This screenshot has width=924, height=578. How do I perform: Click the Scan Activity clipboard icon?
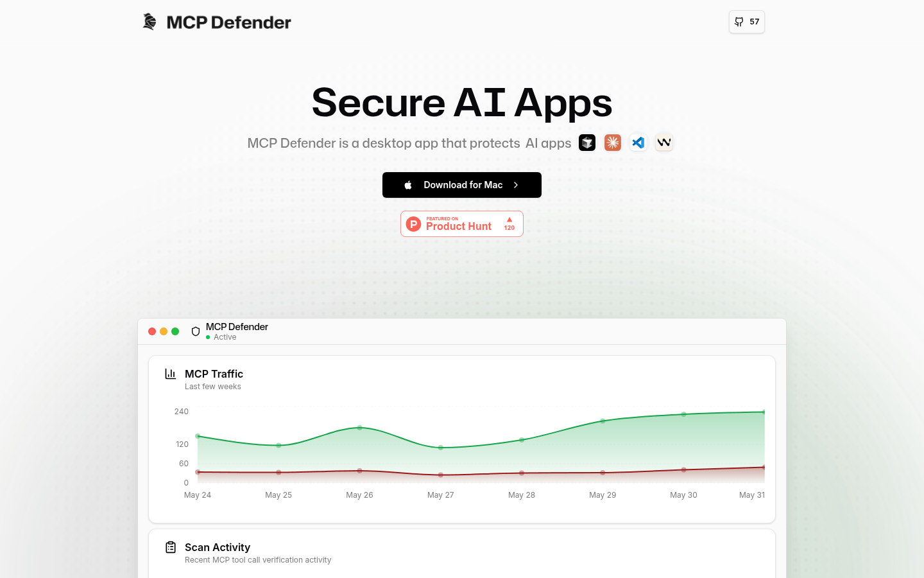[x=171, y=547]
